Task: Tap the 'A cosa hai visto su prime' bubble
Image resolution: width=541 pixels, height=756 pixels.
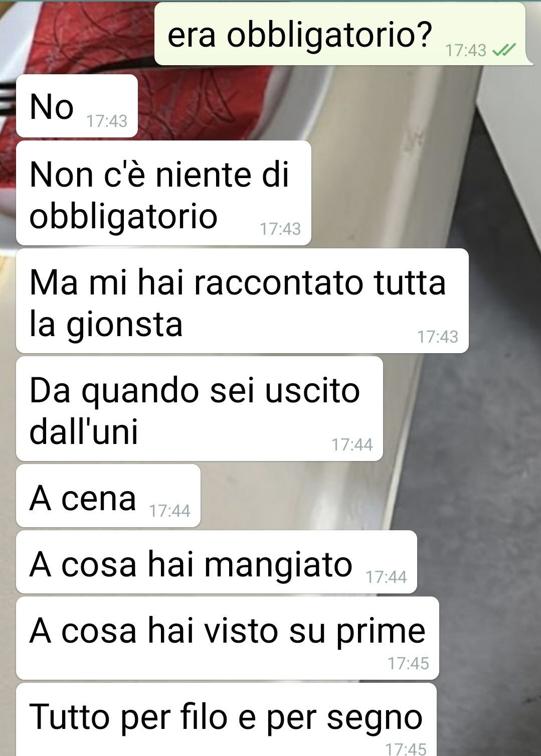Action: coord(228,638)
